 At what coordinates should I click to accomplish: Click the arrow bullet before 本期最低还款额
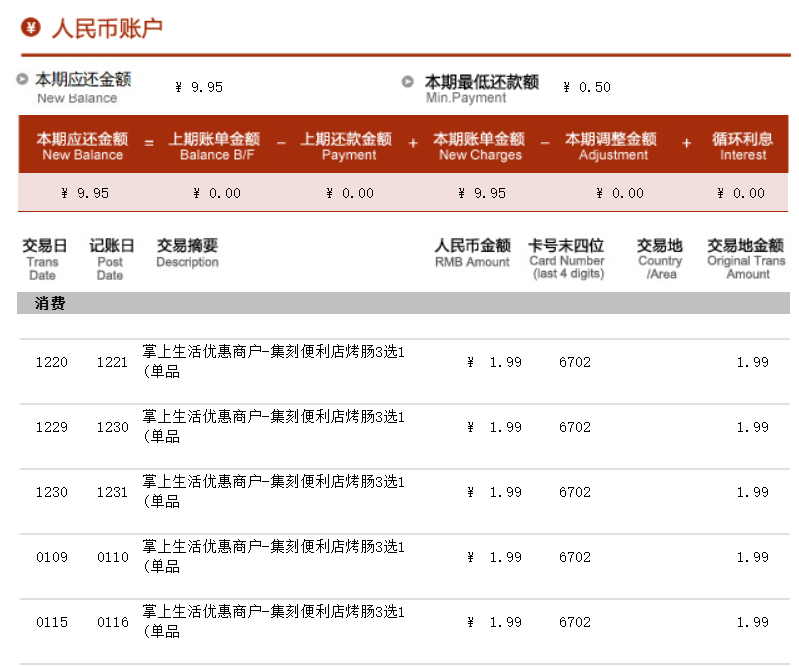point(408,82)
